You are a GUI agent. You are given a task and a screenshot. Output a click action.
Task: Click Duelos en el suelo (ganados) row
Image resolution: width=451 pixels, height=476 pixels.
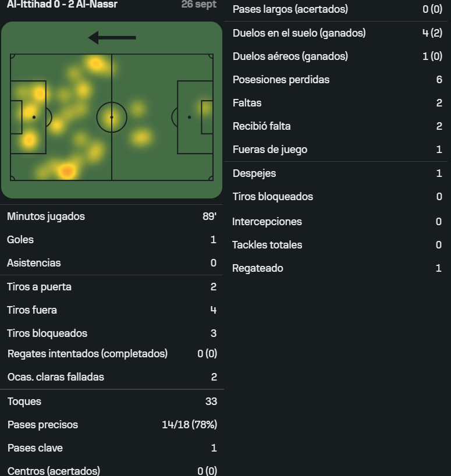pos(337,33)
